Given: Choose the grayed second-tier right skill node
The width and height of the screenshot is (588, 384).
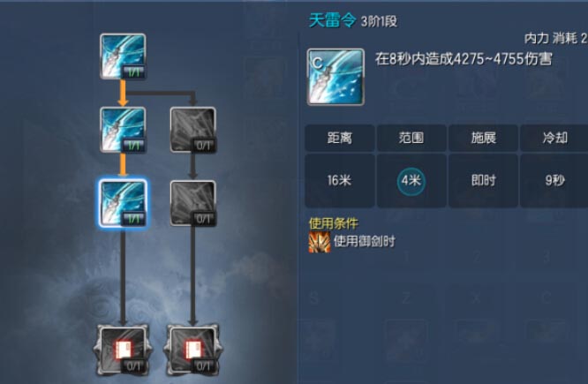Looking at the screenshot, I should tap(193, 130).
